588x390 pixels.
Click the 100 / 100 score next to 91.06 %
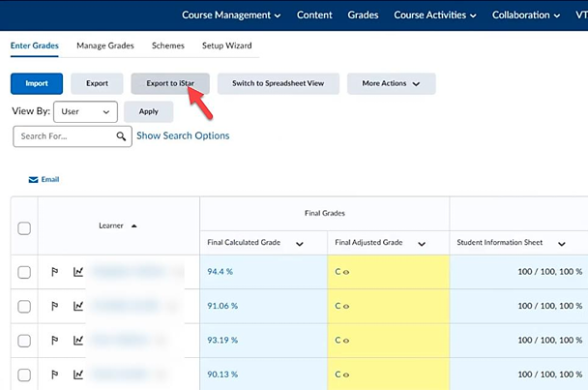coord(549,306)
